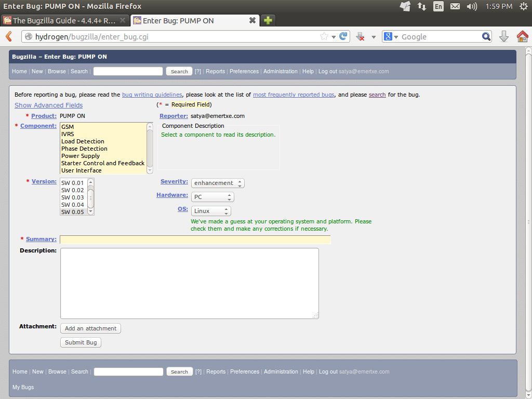Open the Reporter field help link
This screenshot has height=399, width=532.
point(174,116)
